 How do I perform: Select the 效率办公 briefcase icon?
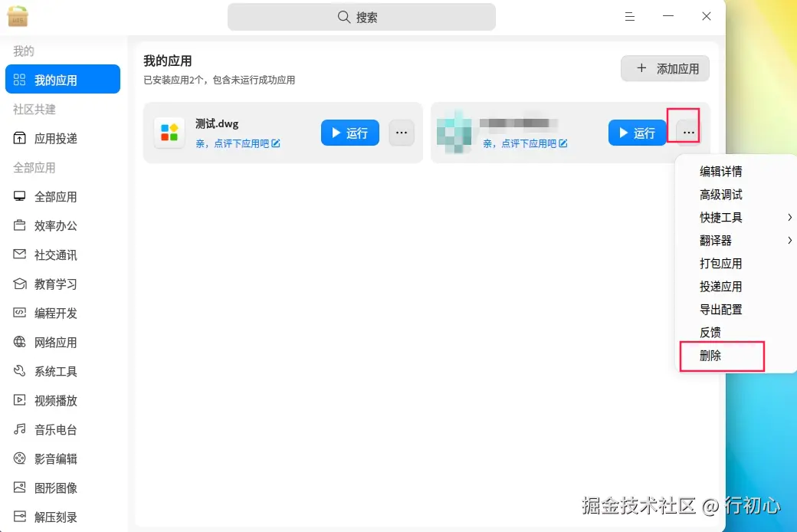(19, 225)
